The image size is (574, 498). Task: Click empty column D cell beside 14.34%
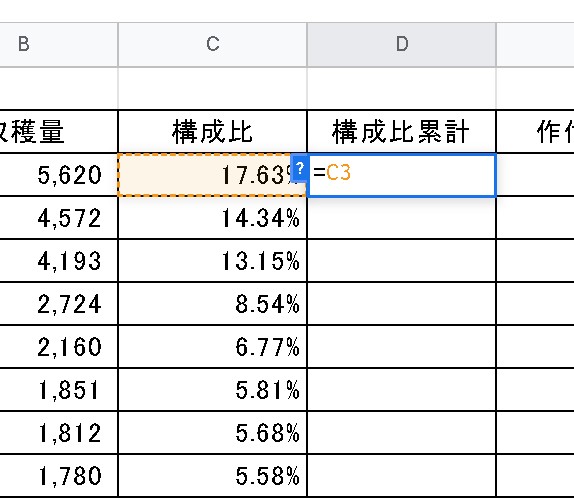402,218
